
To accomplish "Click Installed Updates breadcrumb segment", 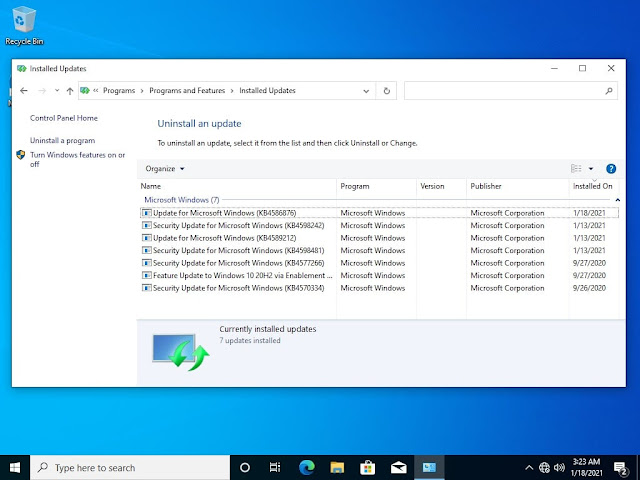I will coord(267,91).
